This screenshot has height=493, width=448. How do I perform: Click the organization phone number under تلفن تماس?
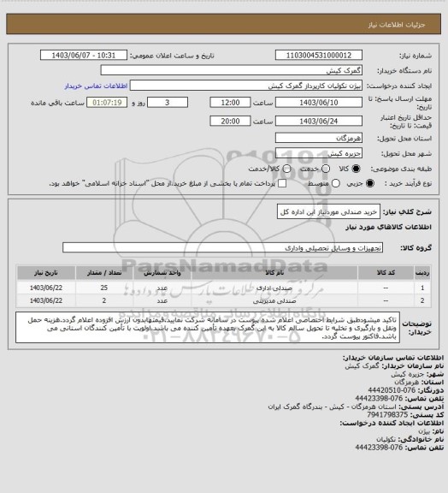point(379,398)
